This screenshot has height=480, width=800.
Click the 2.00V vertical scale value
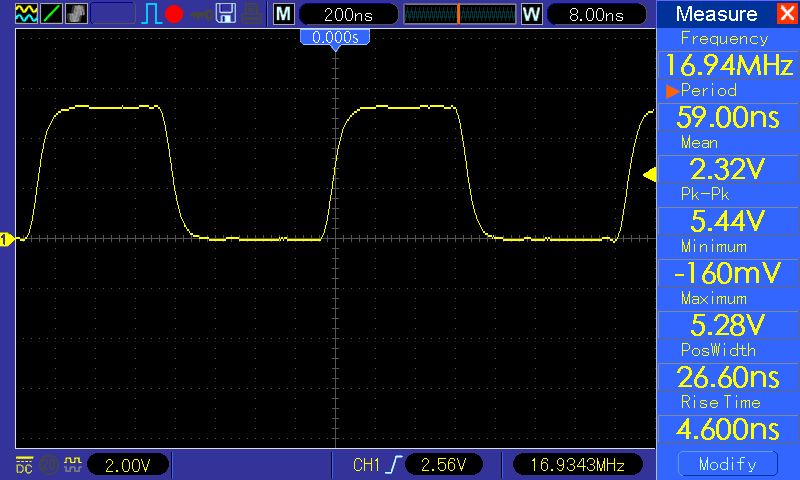coord(128,465)
